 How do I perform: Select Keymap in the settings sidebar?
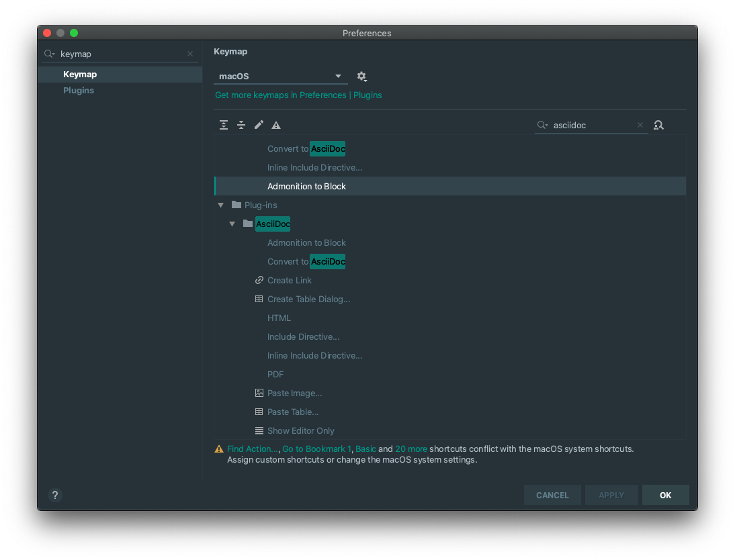tap(120, 75)
